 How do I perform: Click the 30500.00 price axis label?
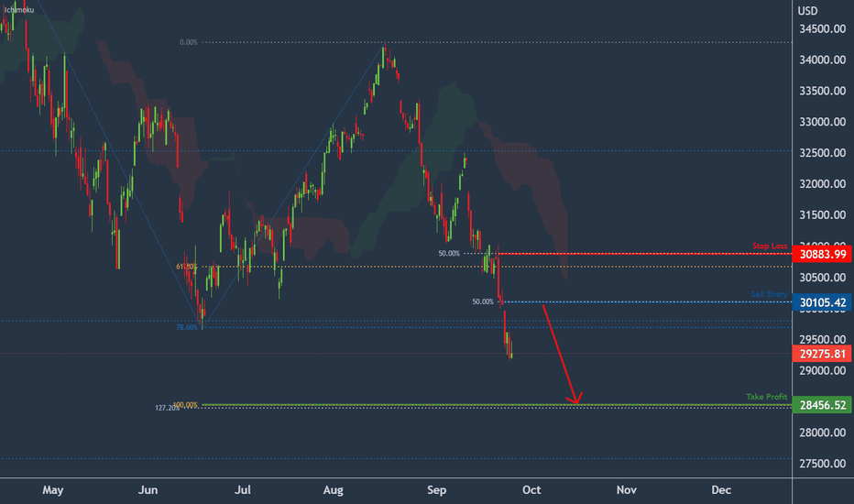point(823,278)
